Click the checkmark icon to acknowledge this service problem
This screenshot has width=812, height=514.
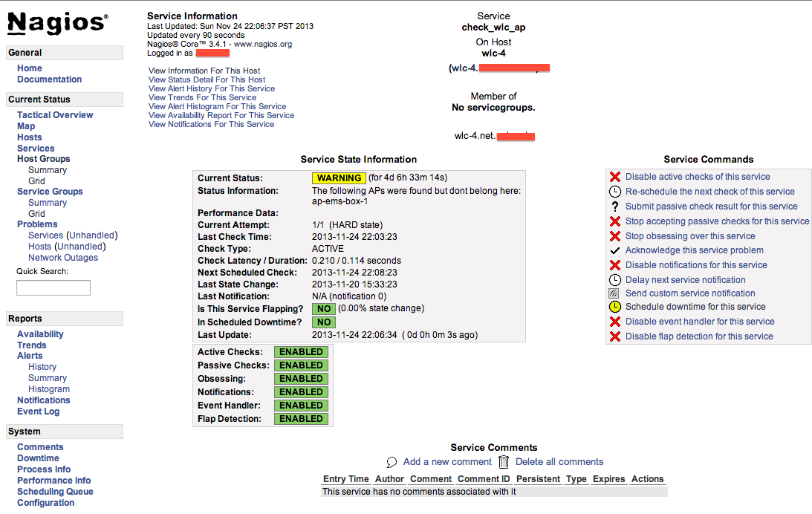click(614, 250)
